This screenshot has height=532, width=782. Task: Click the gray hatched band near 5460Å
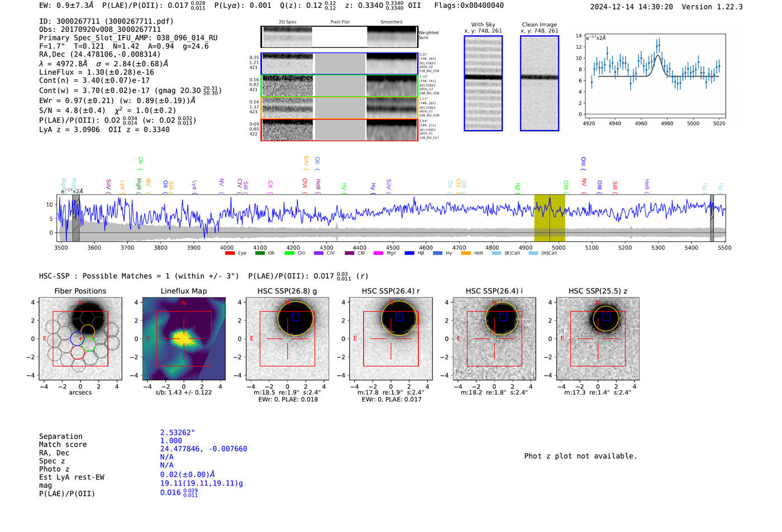(x=712, y=218)
